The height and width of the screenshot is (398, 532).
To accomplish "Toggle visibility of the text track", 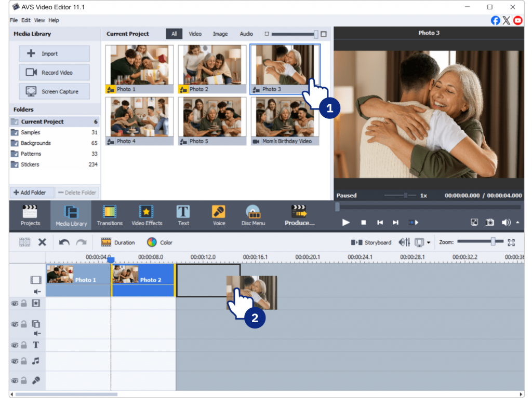I will tap(15, 345).
